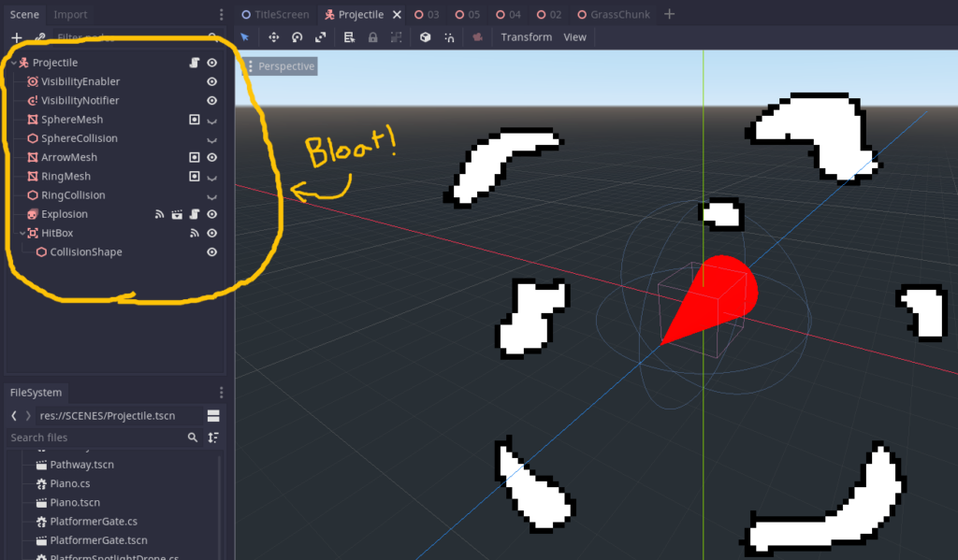Choose the Scale mode tool
The height and width of the screenshot is (560, 958).
tap(321, 37)
